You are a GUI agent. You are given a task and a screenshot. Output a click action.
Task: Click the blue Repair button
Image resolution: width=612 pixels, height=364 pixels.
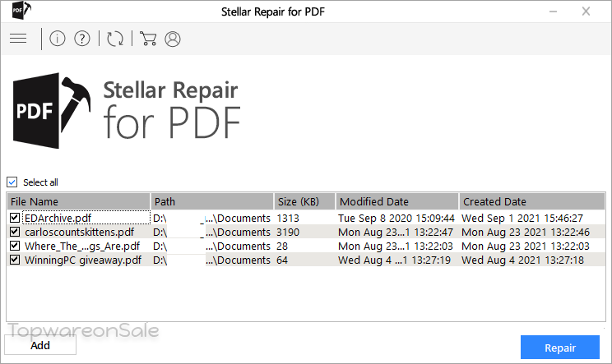click(560, 348)
